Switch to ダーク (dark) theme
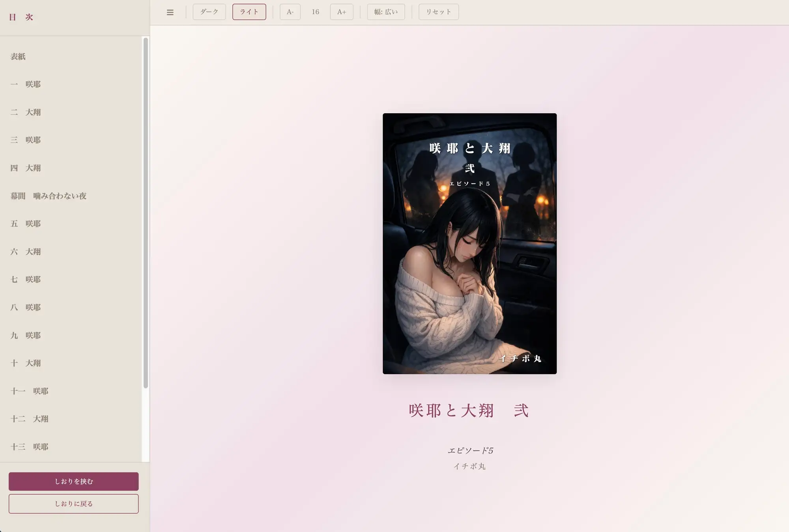This screenshot has width=789, height=532. point(209,12)
